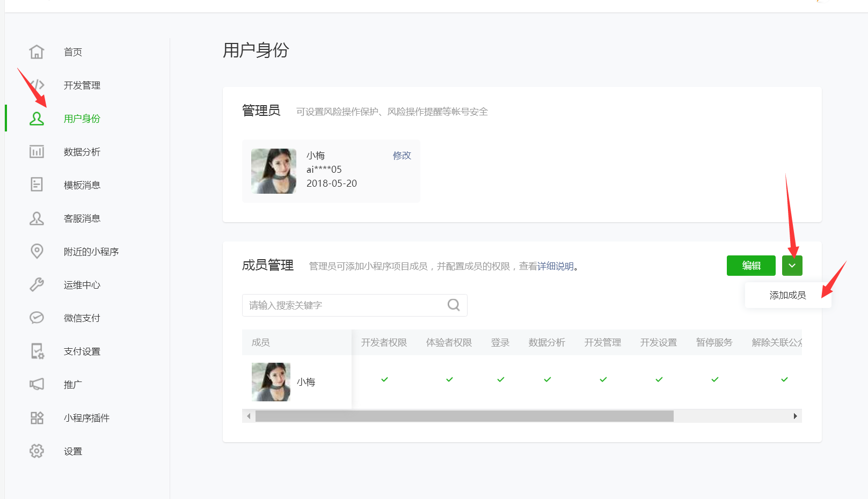Screen dimensions: 868x499
Task: Choose 添加成员 from the dropdown menu
Action: click(x=788, y=295)
